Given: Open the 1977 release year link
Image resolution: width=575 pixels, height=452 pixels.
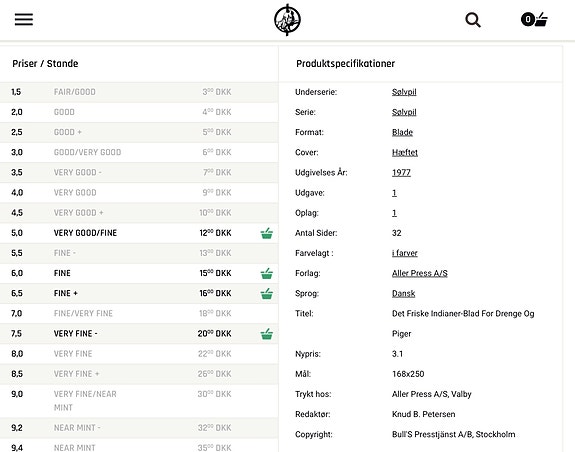Looking at the screenshot, I should 401,173.
